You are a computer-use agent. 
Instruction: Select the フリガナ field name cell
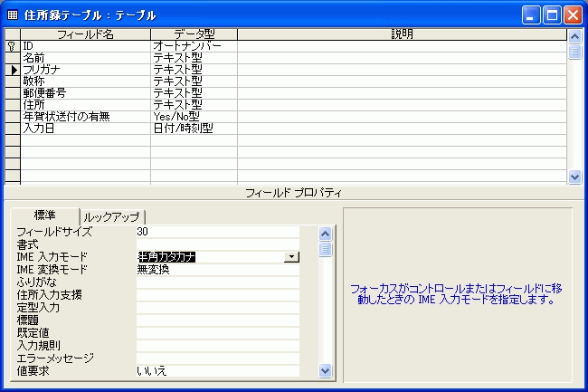click(x=86, y=70)
